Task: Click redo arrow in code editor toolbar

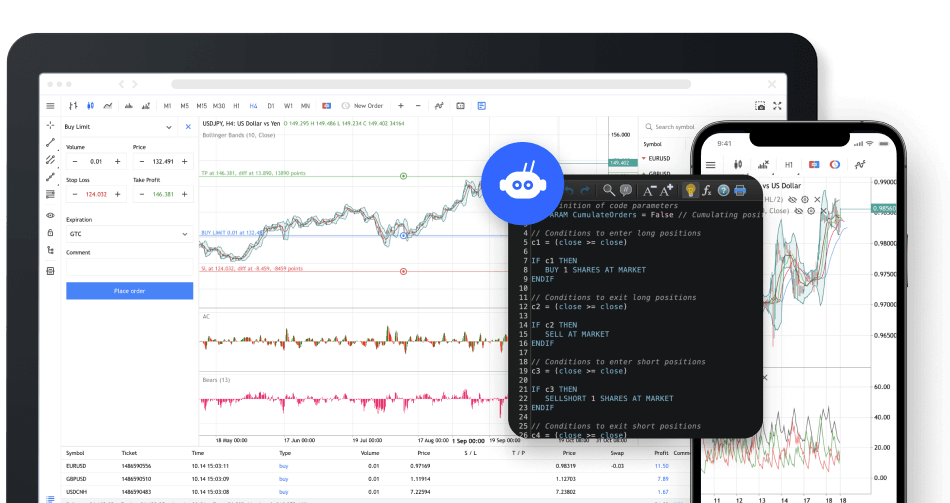Action: pos(585,191)
